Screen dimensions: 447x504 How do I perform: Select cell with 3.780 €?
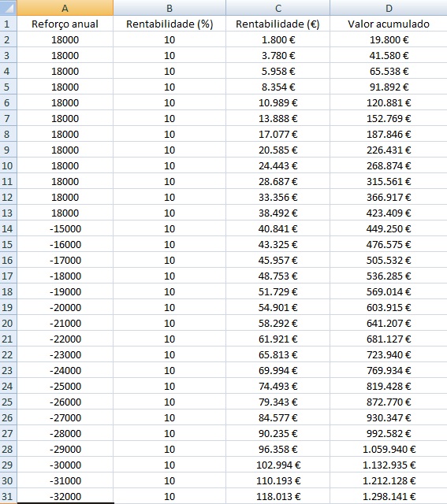click(x=278, y=55)
